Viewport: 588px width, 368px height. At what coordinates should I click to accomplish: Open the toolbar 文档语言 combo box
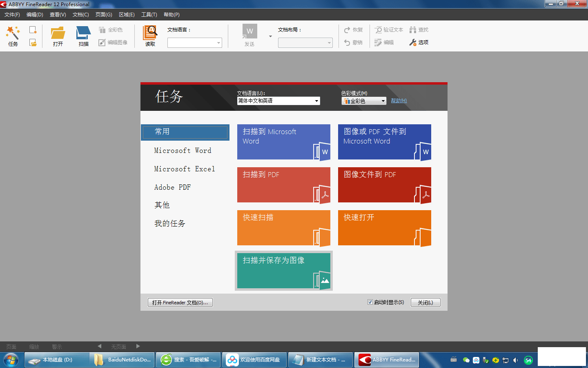(x=195, y=43)
